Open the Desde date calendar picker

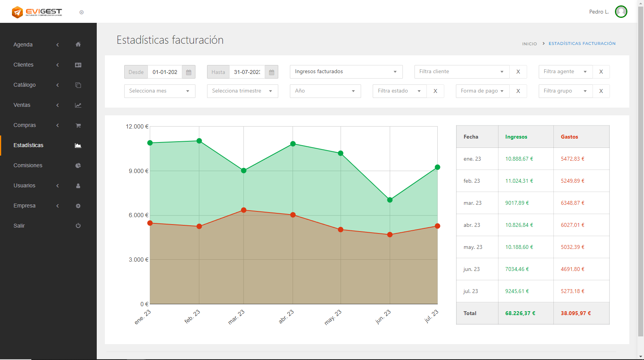(x=188, y=72)
